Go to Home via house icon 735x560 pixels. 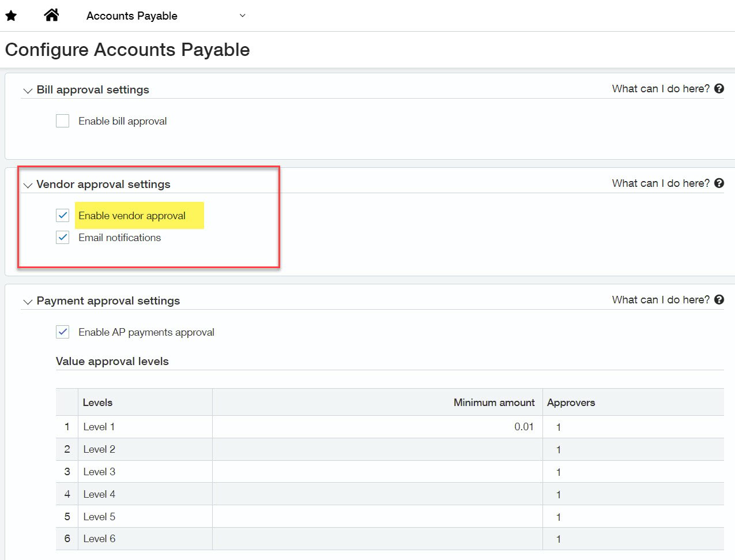click(x=51, y=15)
